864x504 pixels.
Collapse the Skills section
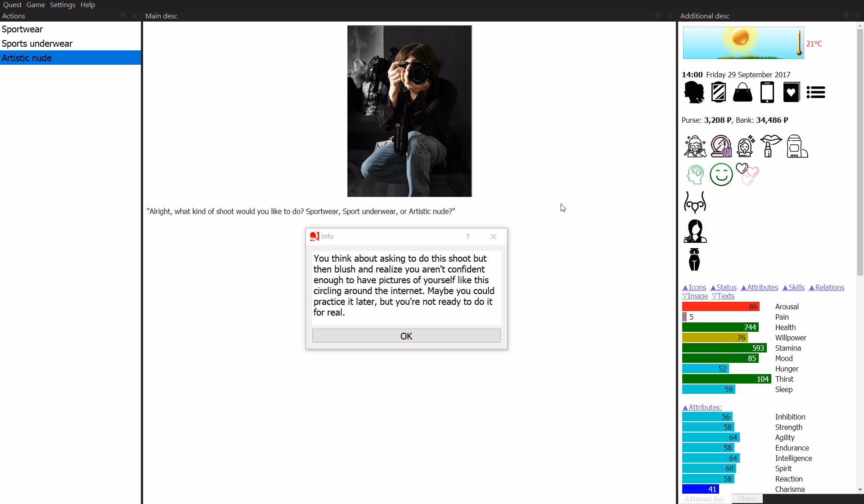pyautogui.click(x=793, y=287)
